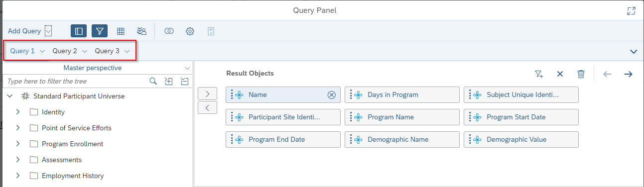644x187 pixels.
Task: Click the delete all trash icon
Action: [581, 74]
